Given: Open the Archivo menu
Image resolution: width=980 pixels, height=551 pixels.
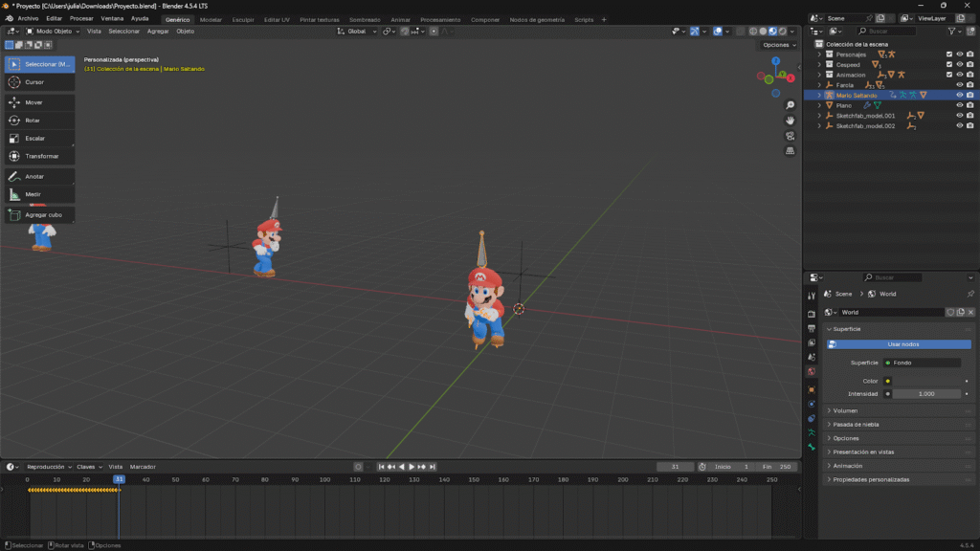Looking at the screenshot, I should click(28, 19).
